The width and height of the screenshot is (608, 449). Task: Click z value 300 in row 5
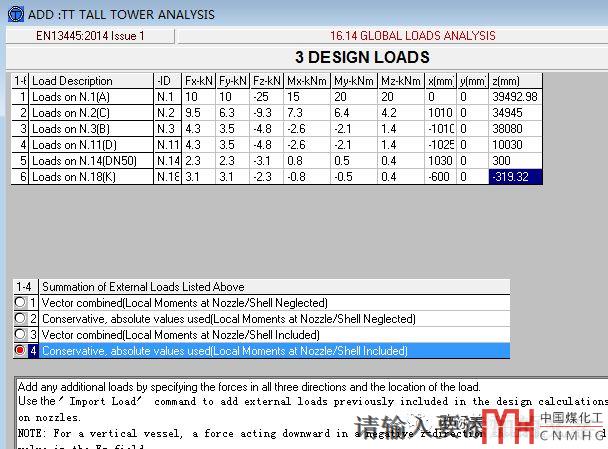point(515,161)
